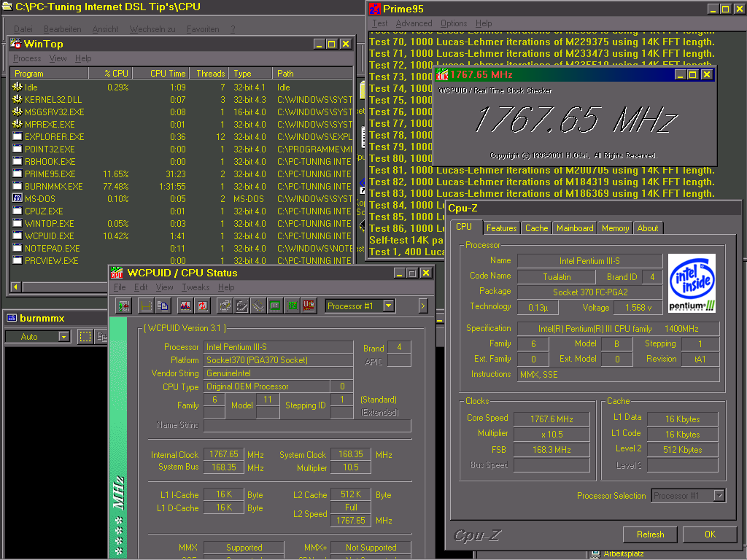Click the WCPUID.EXE process icon in WinTop
747x560 pixels.
click(18, 236)
